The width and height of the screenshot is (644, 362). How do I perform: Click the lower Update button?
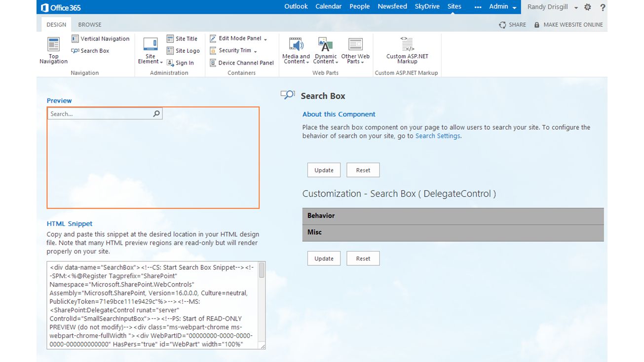[324, 258]
